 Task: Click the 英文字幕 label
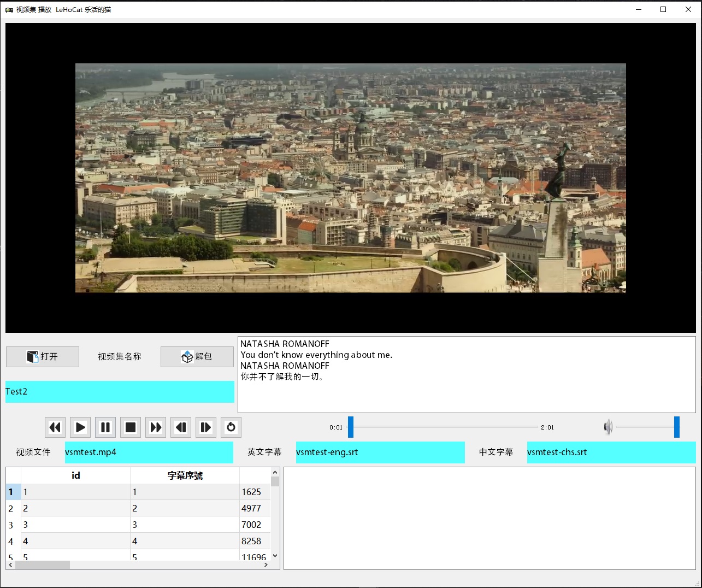coord(264,452)
